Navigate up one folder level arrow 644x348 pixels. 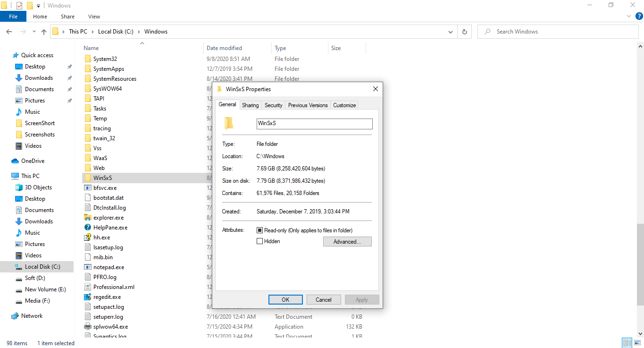(x=44, y=32)
